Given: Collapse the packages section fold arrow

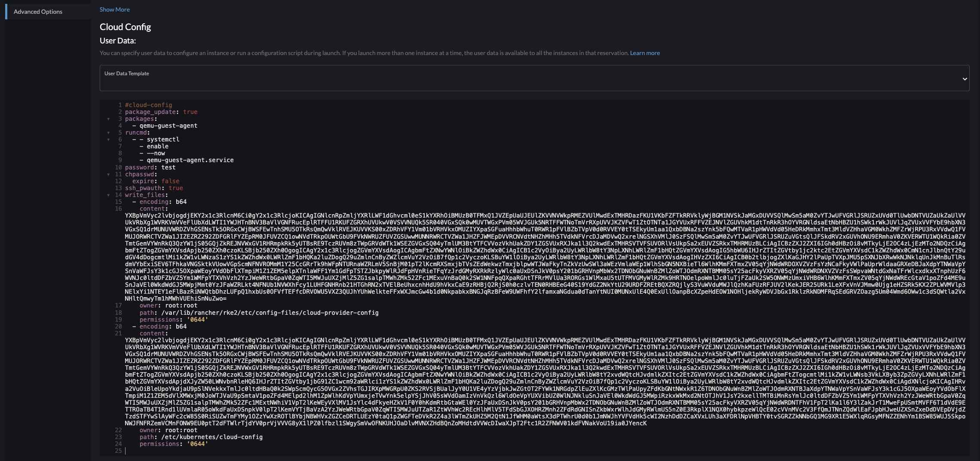Looking at the screenshot, I should pos(107,119).
